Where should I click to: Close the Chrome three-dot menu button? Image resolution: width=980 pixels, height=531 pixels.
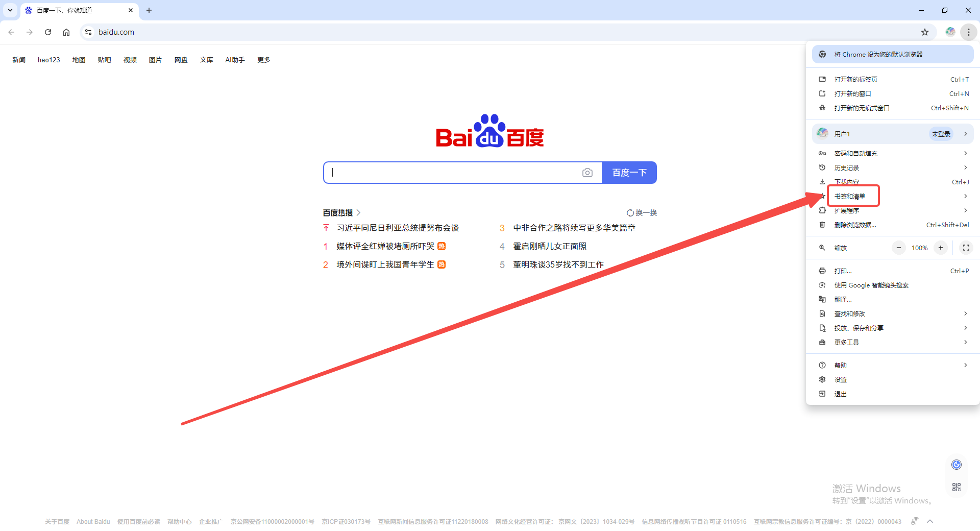click(968, 32)
